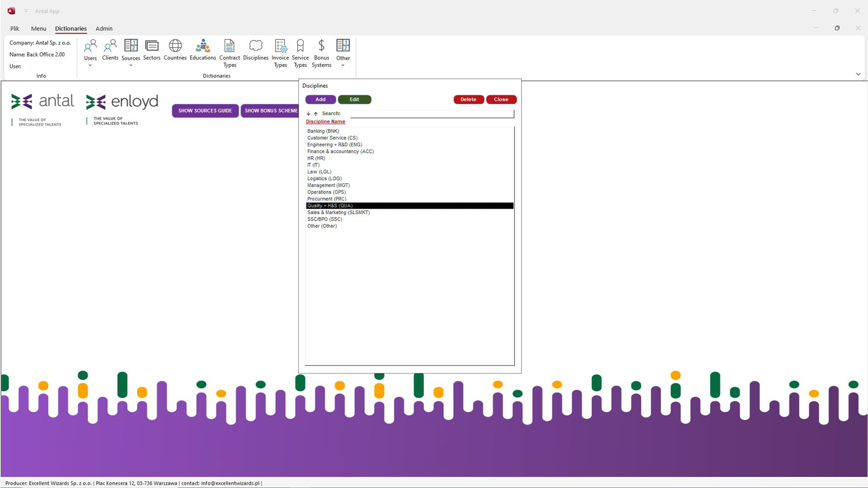Viewport: 868px width, 488px height.
Task: Open the Sectors dictionary
Action: pos(151,49)
